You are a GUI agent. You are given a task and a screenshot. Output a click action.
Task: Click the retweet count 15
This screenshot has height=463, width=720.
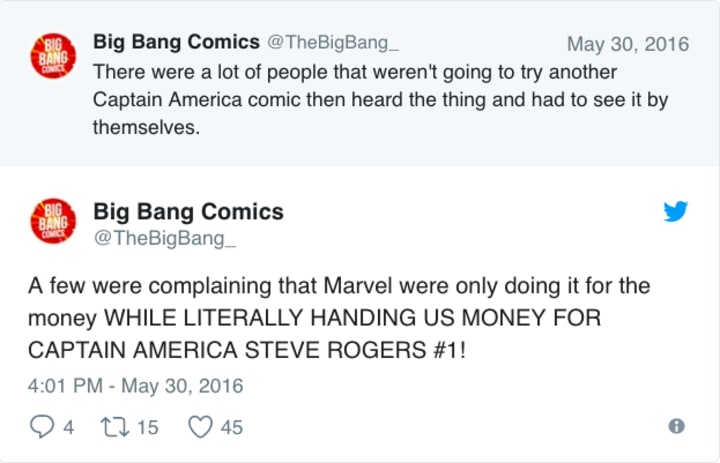(147, 427)
